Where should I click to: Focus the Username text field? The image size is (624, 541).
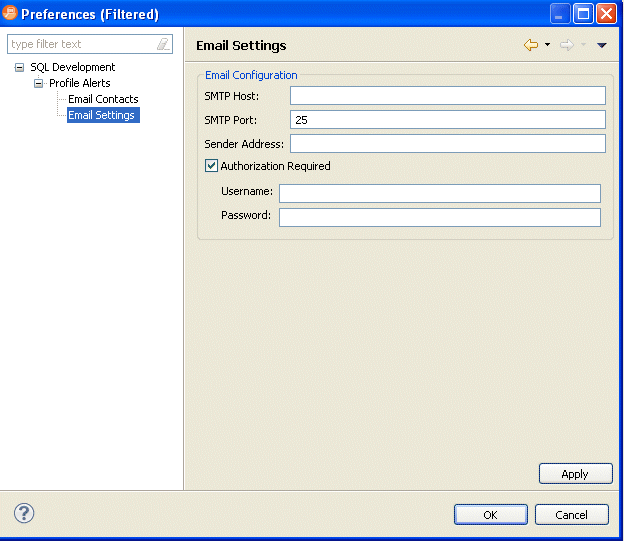439,193
